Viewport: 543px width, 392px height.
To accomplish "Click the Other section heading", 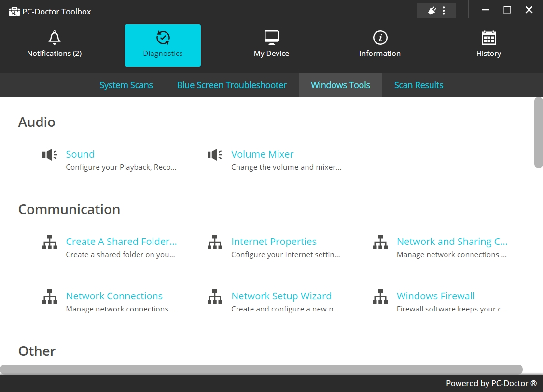I will coord(37,351).
